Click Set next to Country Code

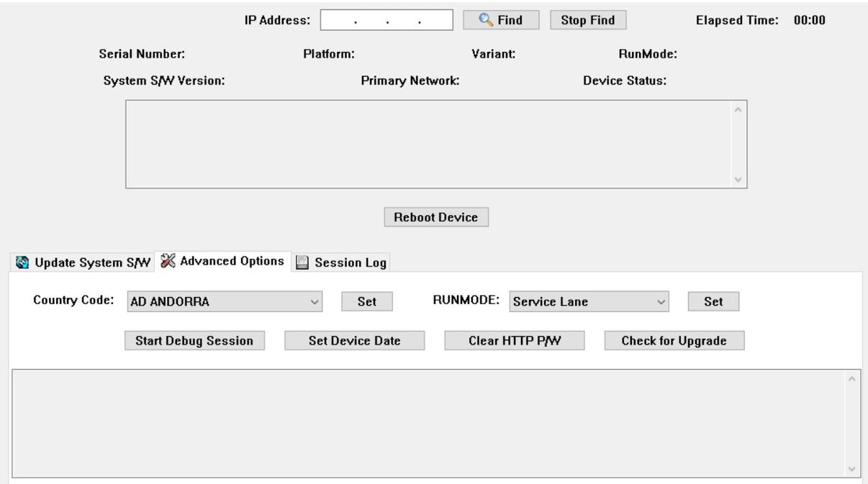pos(366,302)
